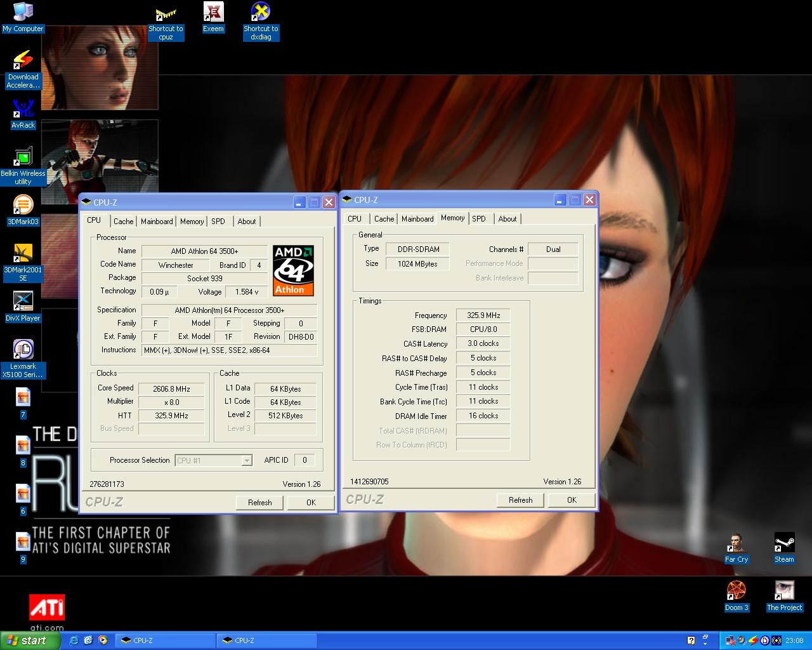Click the language bar help icon
812x650 pixels.
point(691,640)
